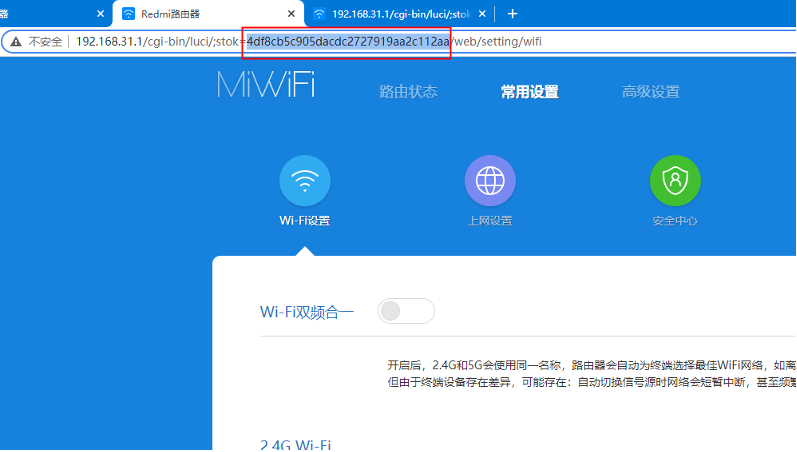Click the Wi-Fi双频合一 label
The height and width of the screenshot is (452, 797).
pos(306,312)
